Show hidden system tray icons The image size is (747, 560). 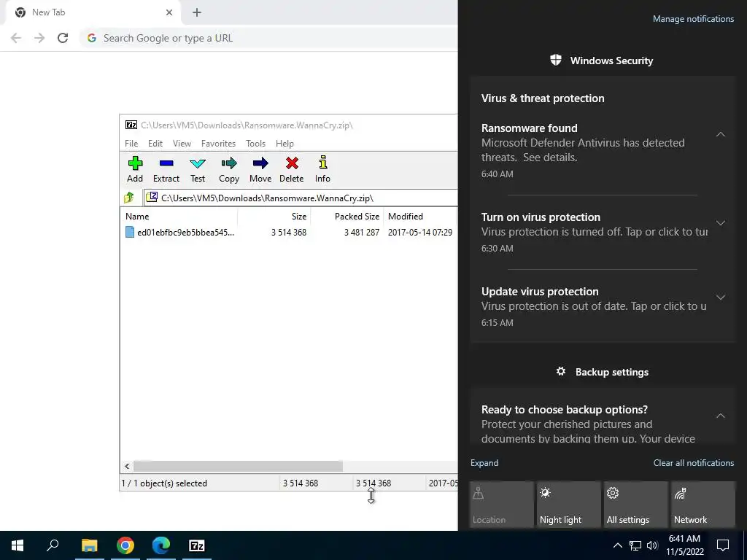[x=617, y=545]
